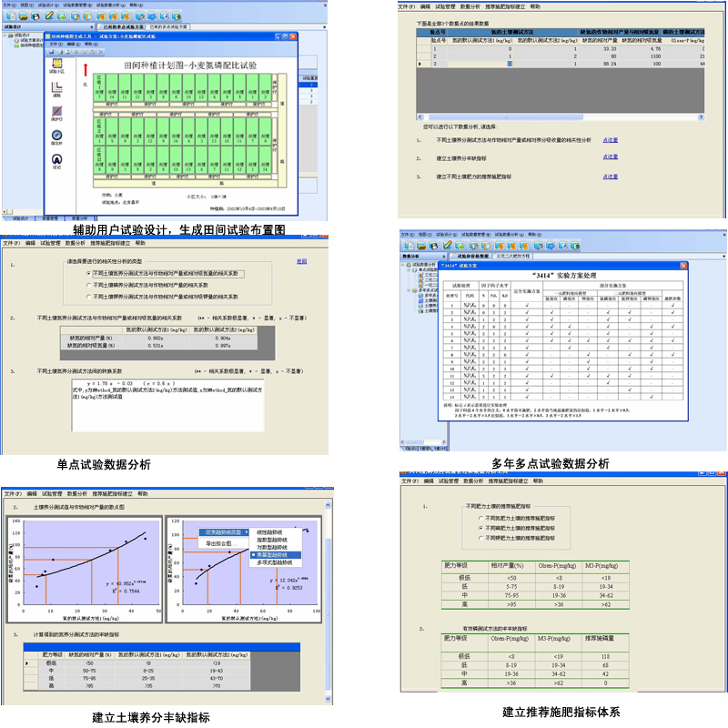
Task: Select the 试验小区 plot tool in field plan window
Action: pyautogui.click(x=56, y=66)
